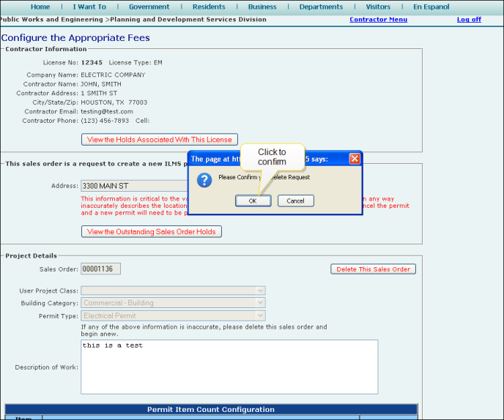The width and height of the screenshot is (504, 420).
Task: Go to the Contractor Menu link
Action: click(x=378, y=19)
